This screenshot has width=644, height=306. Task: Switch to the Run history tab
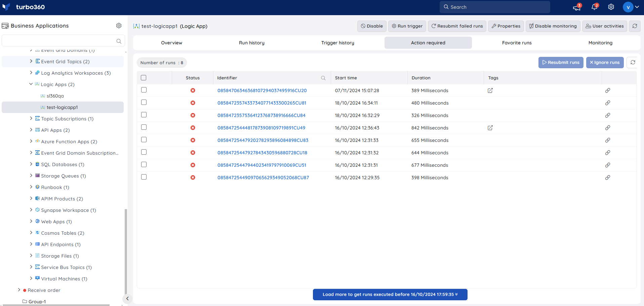[x=252, y=43]
